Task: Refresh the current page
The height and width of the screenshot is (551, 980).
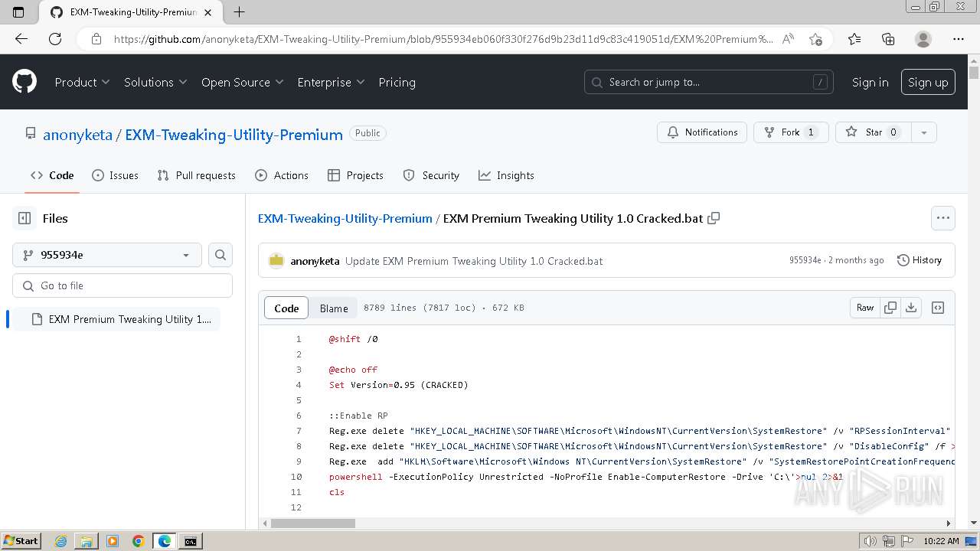Action: tap(55, 39)
